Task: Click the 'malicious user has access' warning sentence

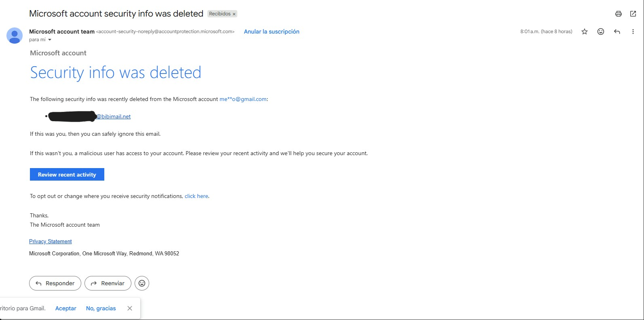Action: point(199,153)
